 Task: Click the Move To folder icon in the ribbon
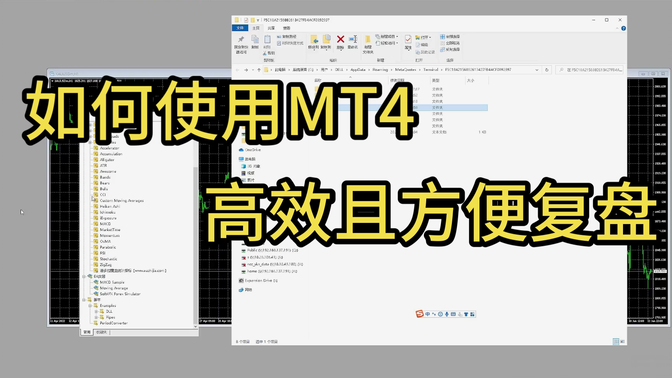pos(314,39)
